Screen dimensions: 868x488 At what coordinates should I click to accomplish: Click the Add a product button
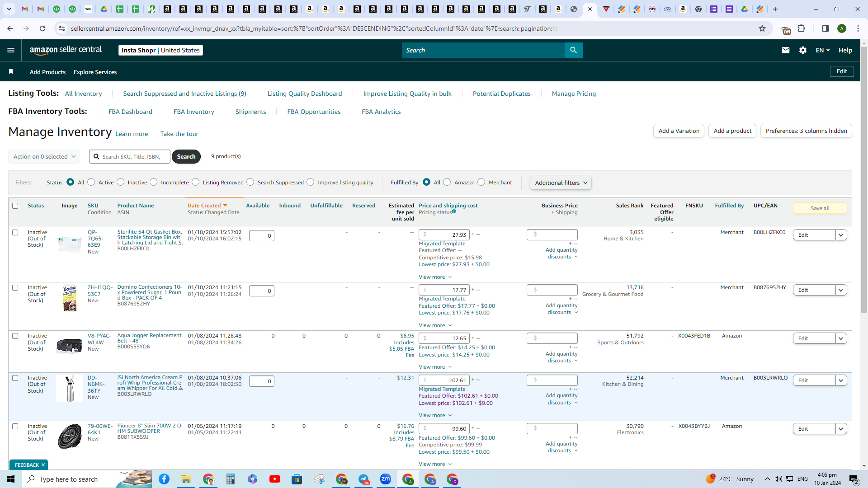pos(732,131)
